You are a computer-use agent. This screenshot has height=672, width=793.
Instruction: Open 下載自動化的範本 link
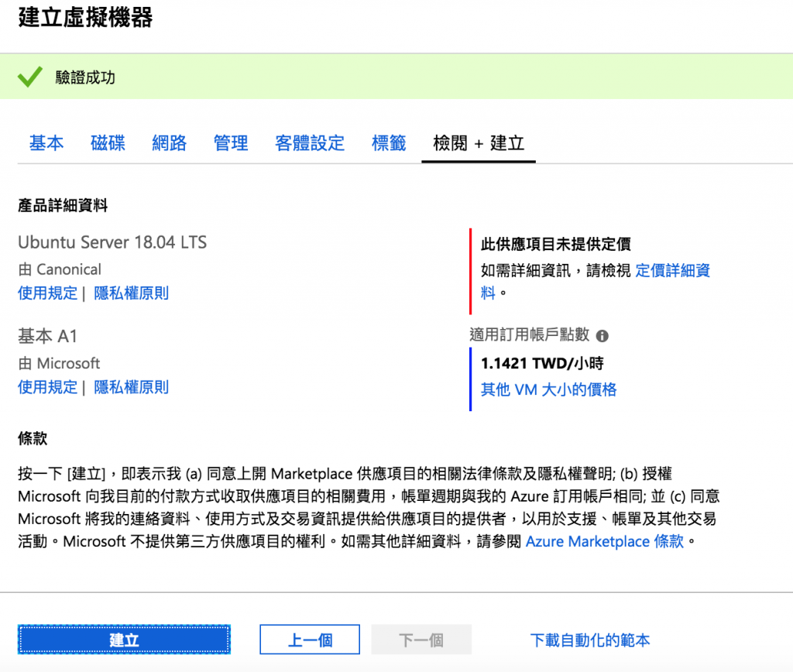click(589, 640)
